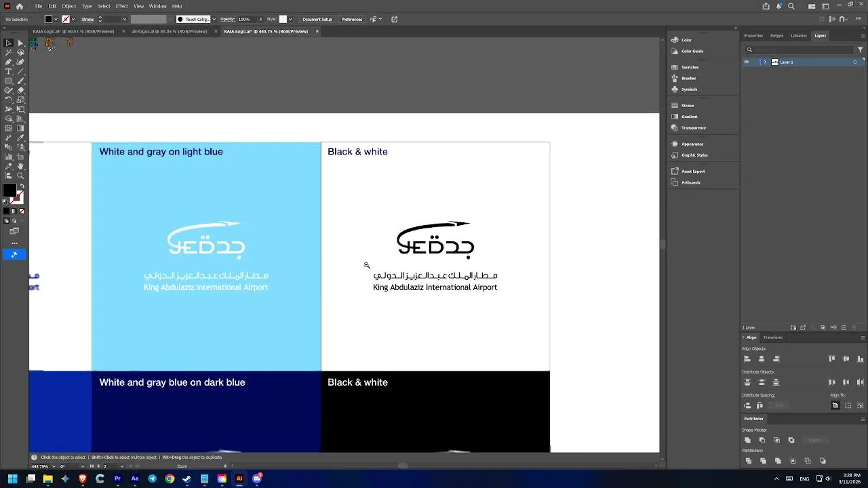868x488 pixels.
Task: Open the Appearance panel
Action: [692, 144]
